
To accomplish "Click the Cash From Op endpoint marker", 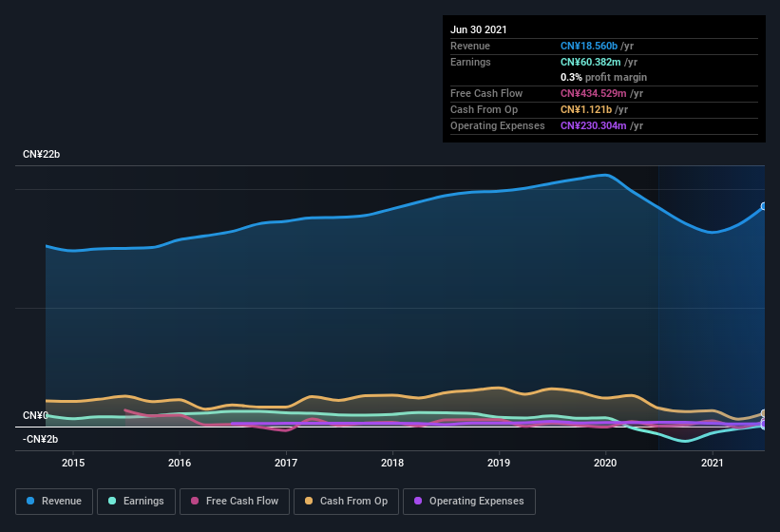I will (x=764, y=413).
